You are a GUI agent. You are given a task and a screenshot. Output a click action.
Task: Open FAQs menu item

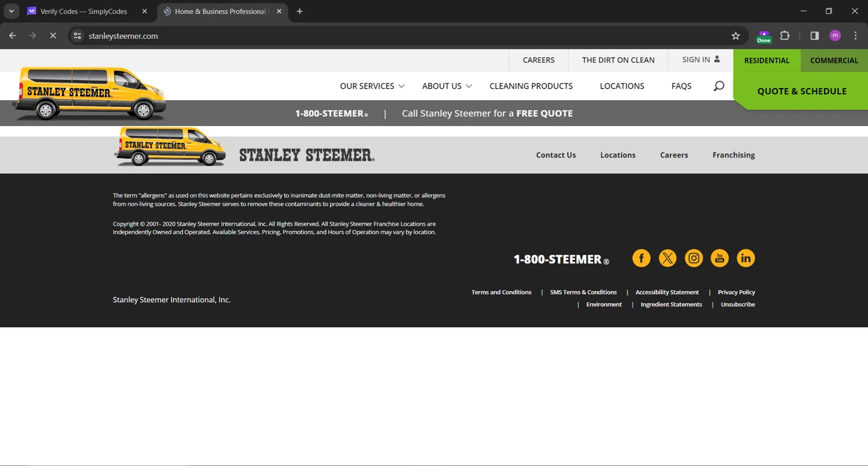point(681,86)
